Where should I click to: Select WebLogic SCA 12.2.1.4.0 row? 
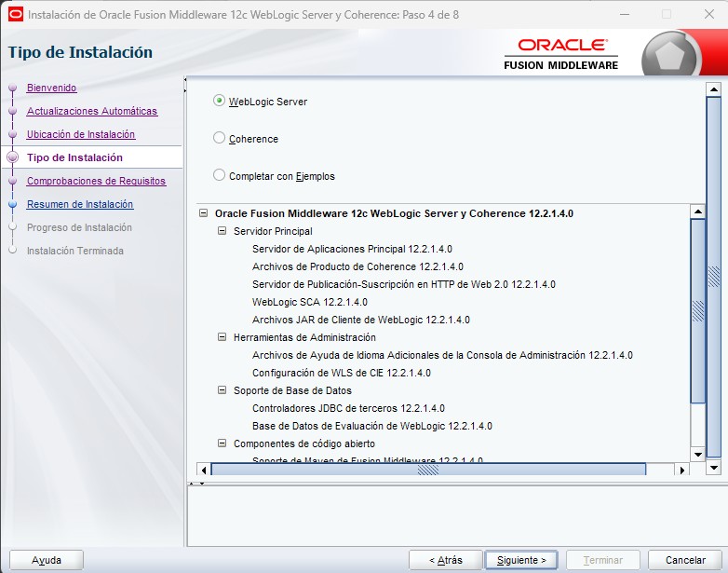[310, 302]
